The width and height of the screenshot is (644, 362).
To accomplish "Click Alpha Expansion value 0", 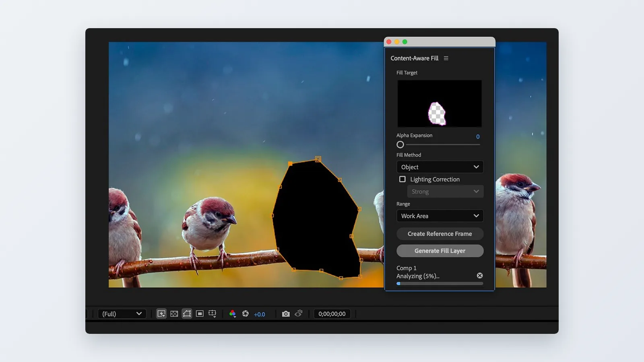I will click(478, 137).
